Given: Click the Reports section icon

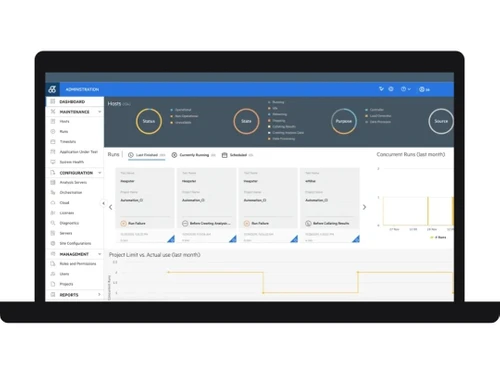Looking at the screenshot, I should [x=53, y=295].
